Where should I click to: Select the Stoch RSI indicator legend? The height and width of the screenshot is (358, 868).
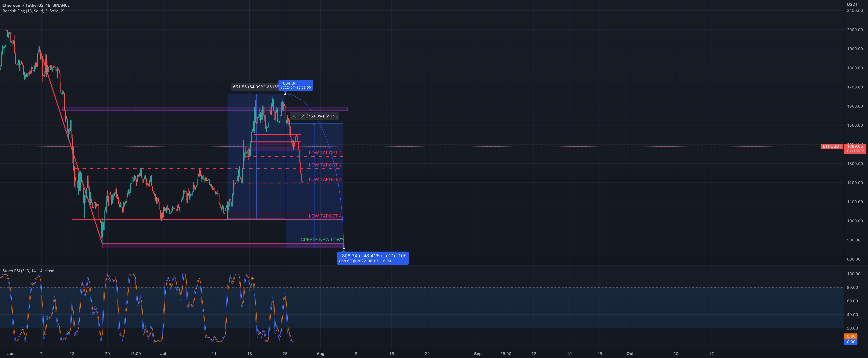point(29,271)
